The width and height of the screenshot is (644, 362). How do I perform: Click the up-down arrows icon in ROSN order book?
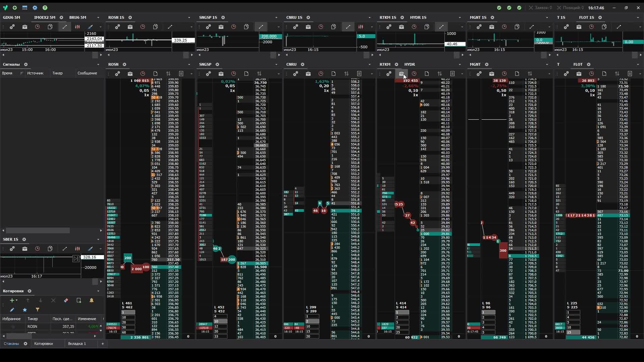tap(168, 74)
